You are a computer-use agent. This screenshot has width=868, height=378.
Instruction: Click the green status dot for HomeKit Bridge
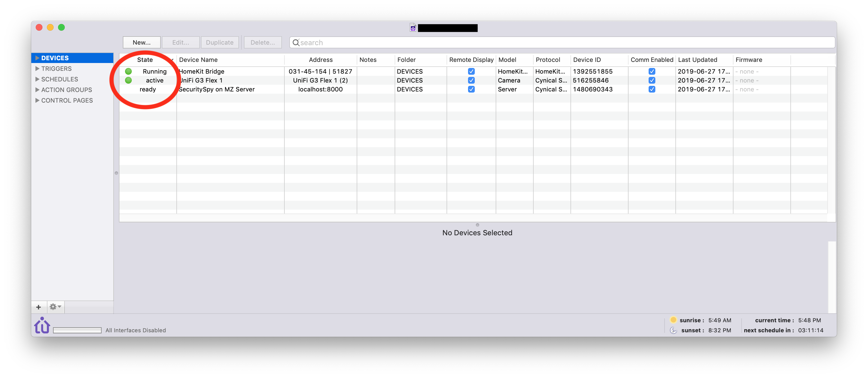click(128, 71)
